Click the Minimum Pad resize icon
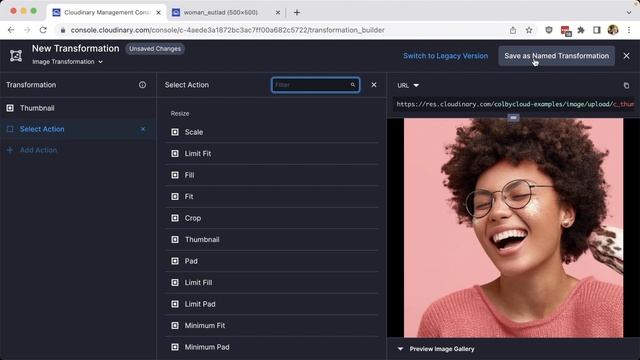 (x=175, y=347)
